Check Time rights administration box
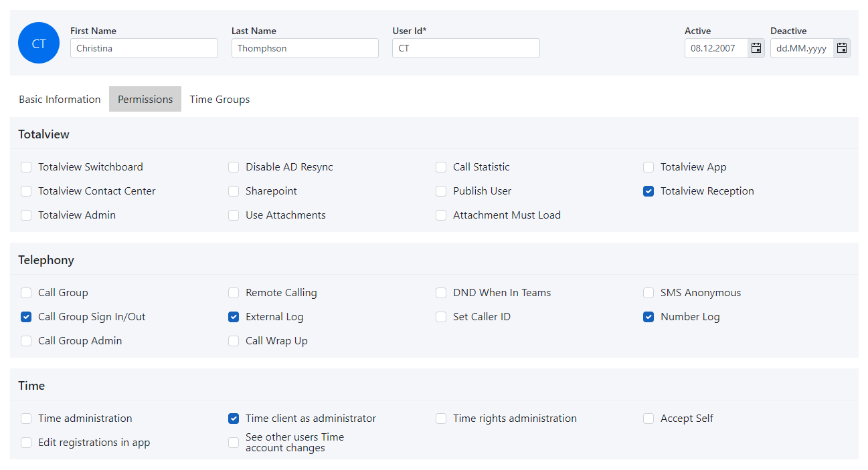This screenshot has height=470, width=868. (441, 419)
